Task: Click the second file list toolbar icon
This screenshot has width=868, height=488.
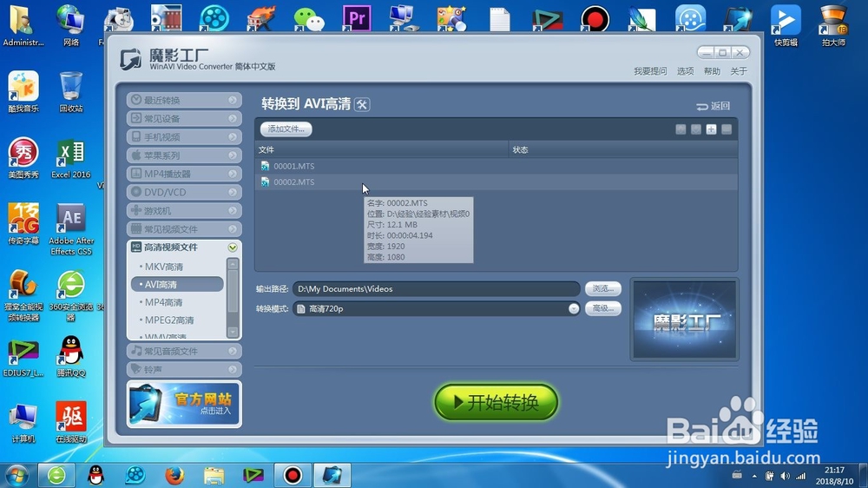Action: pyautogui.click(x=696, y=129)
